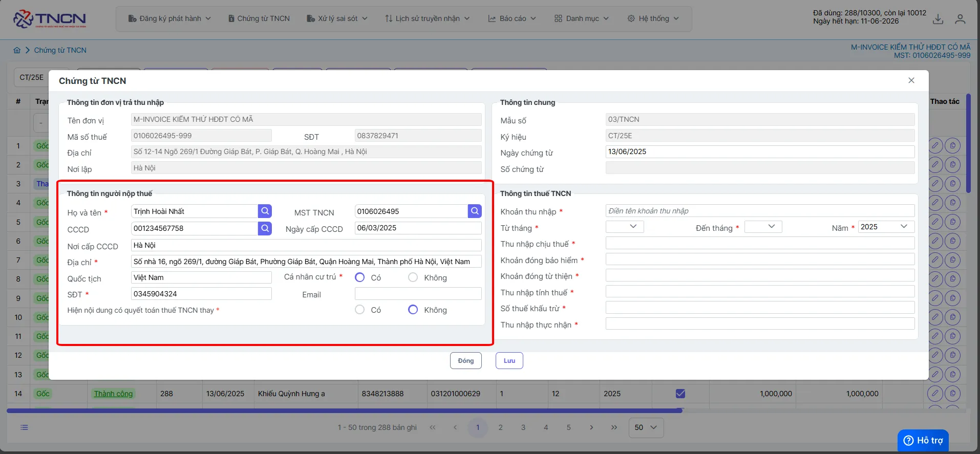Open the Năm 2025 dropdown
The width and height of the screenshot is (980, 454).
coord(886,227)
